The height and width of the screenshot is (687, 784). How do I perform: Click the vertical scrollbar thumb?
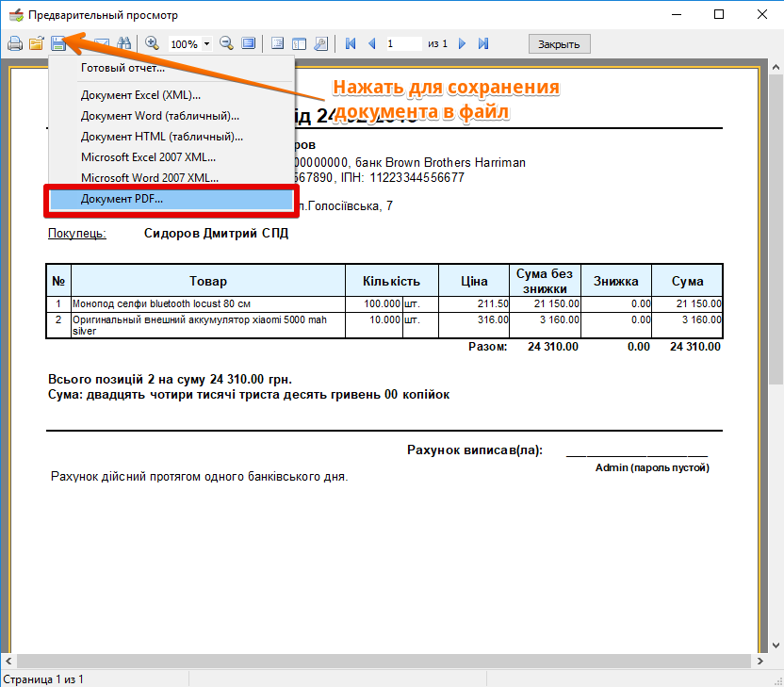(776, 229)
